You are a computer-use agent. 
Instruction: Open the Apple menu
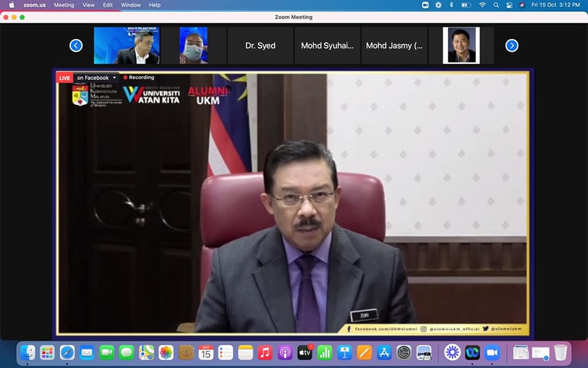point(11,5)
